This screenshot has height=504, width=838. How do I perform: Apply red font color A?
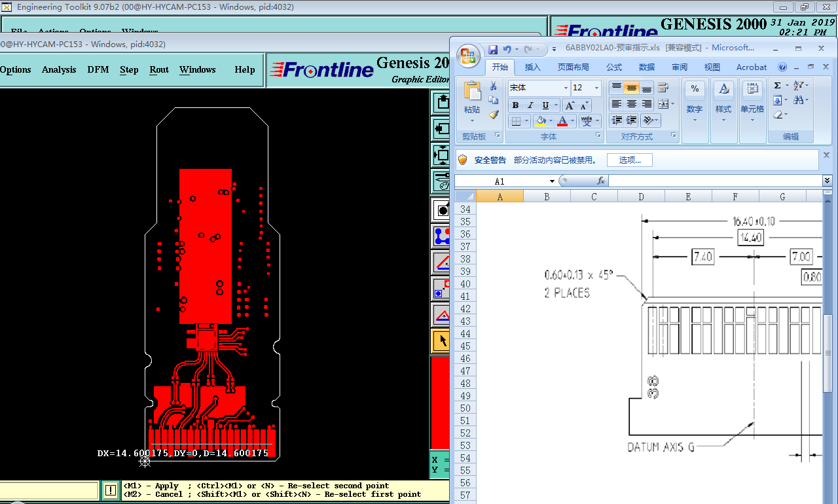tap(562, 121)
